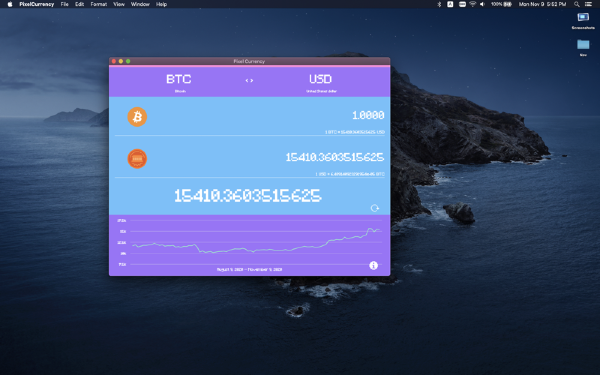The height and width of the screenshot is (375, 600).
Task: Click the orange Bitcoin coin icon
Action: tap(137, 117)
